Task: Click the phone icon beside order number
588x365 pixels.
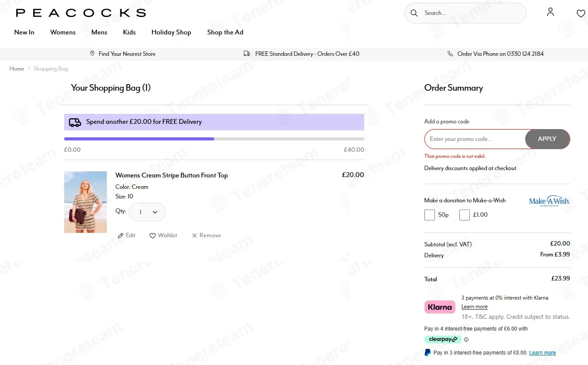Action: [450, 54]
